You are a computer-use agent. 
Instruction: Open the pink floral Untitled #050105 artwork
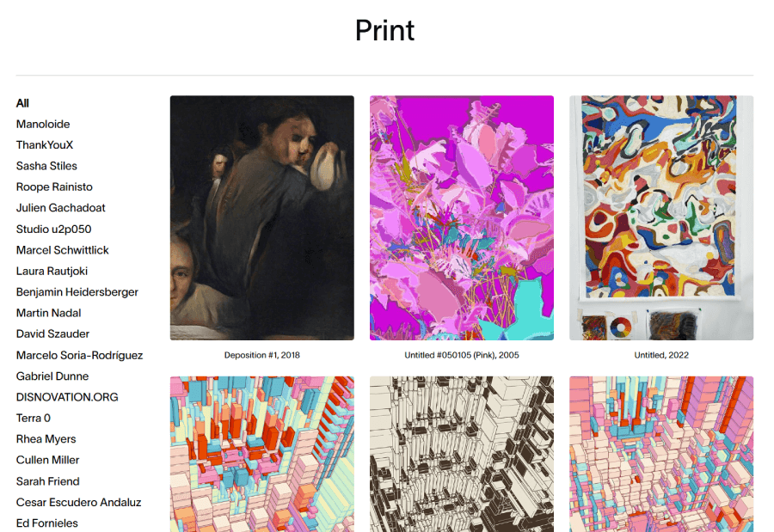coord(462,217)
